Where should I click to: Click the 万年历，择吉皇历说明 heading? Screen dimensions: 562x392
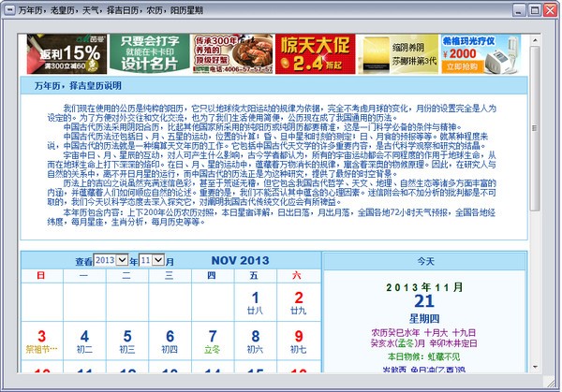(78, 85)
